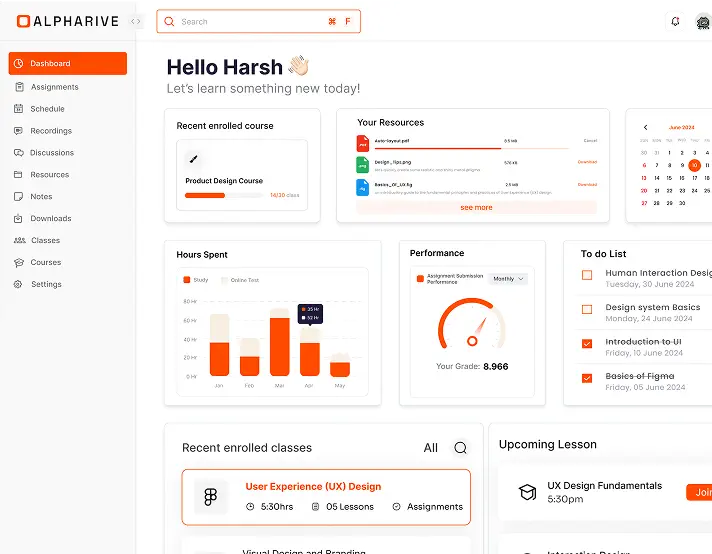
Task: Toggle Online Test legend in Hours Spent
Action: 240,280
